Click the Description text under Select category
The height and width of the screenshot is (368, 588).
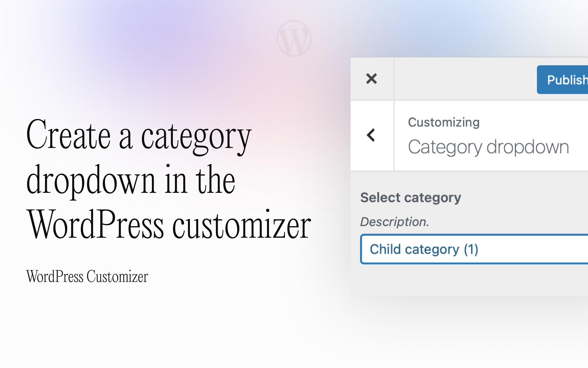click(394, 221)
